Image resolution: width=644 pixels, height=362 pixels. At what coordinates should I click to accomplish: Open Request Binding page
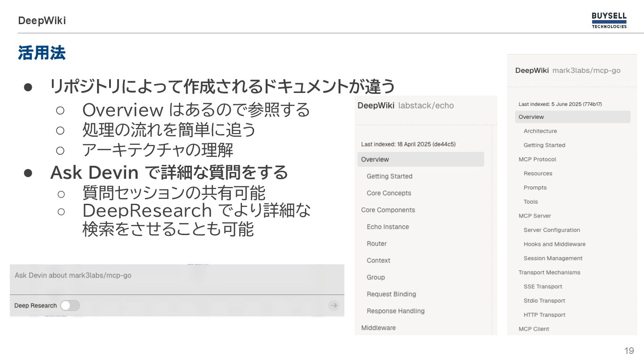tap(391, 294)
